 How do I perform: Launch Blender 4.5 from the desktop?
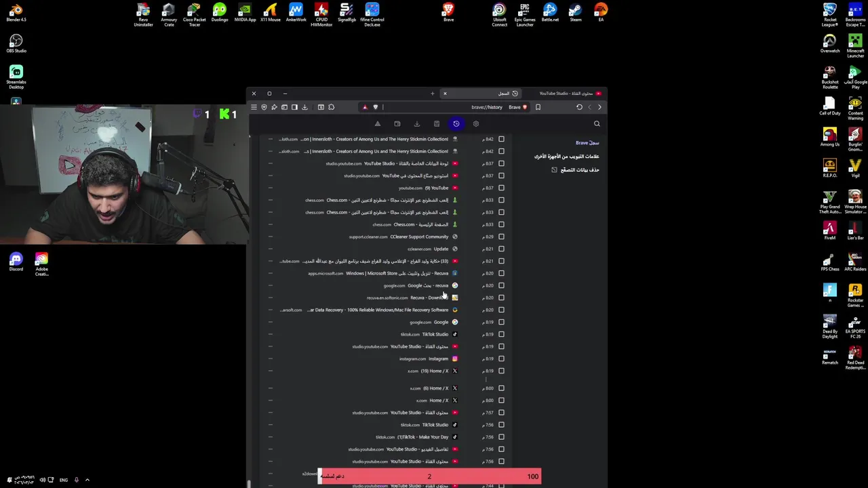tap(16, 13)
